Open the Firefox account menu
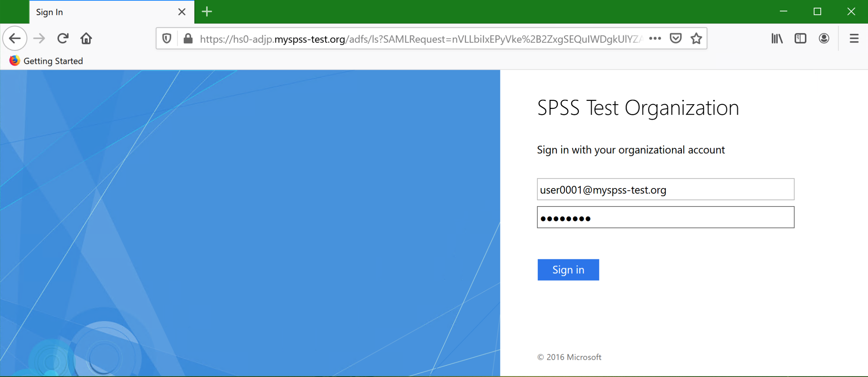Image resolution: width=868 pixels, height=377 pixels. pos(824,39)
